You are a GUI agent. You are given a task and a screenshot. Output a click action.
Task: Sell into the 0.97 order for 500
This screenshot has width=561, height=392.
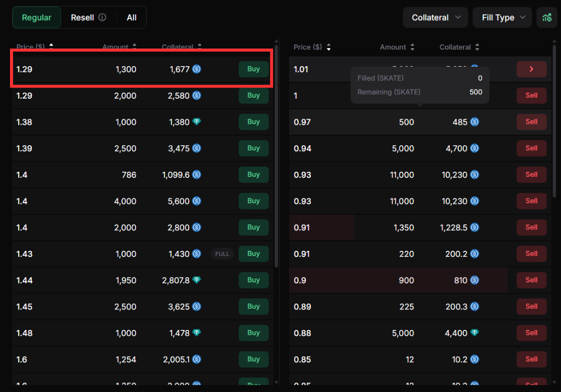click(531, 122)
